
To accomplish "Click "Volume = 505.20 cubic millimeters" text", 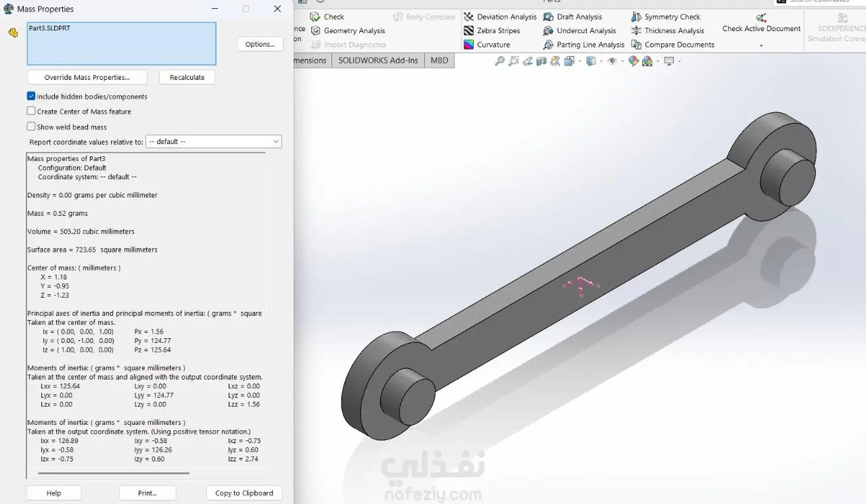I will click(x=81, y=231).
